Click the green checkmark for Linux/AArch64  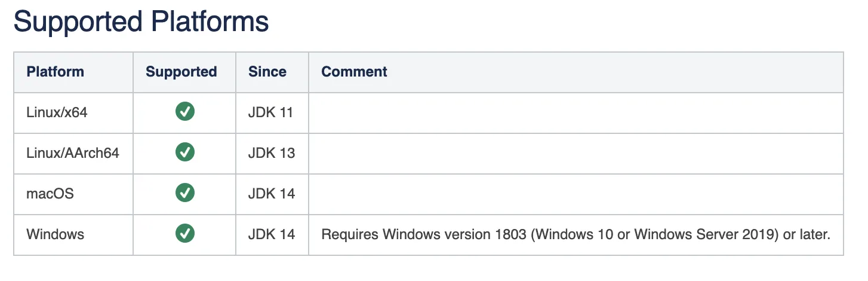coord(184,152)
